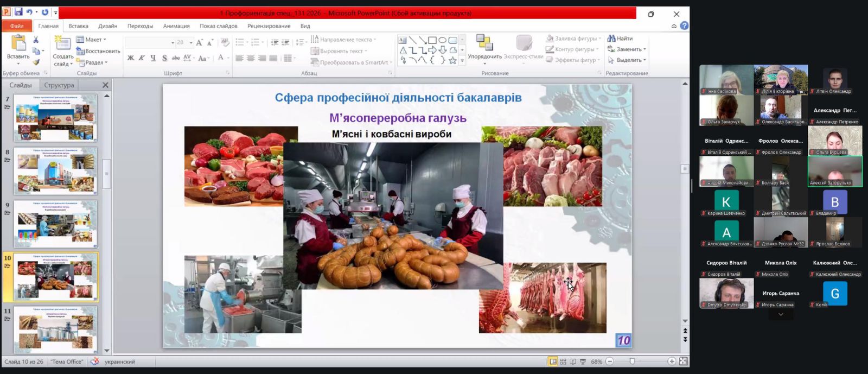Click the Fit slide to window icon

tap(683, 362)
